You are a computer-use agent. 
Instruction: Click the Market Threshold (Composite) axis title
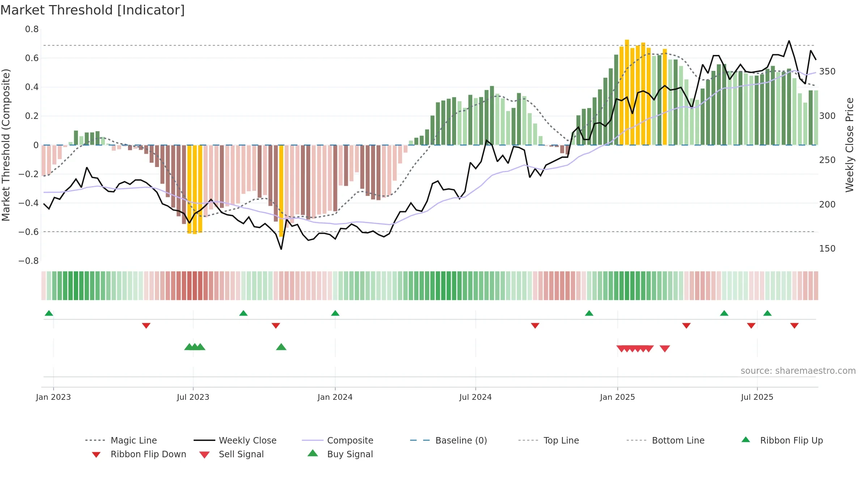coord(6,145)
